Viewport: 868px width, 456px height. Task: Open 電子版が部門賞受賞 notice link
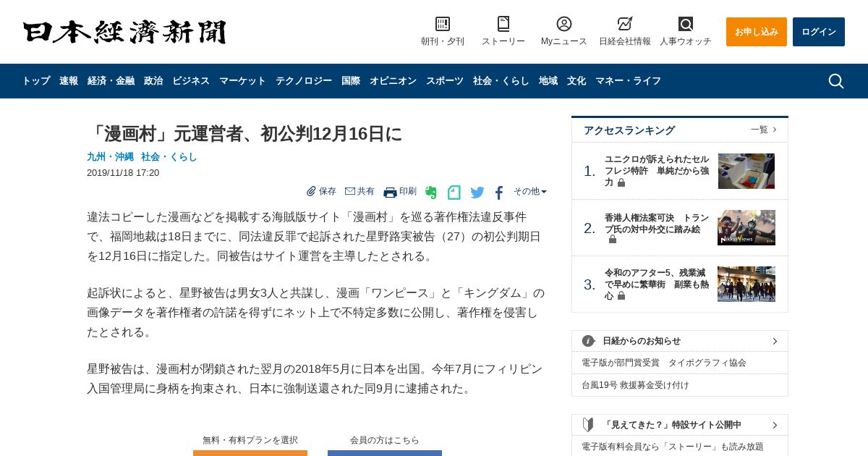[664, 363]
